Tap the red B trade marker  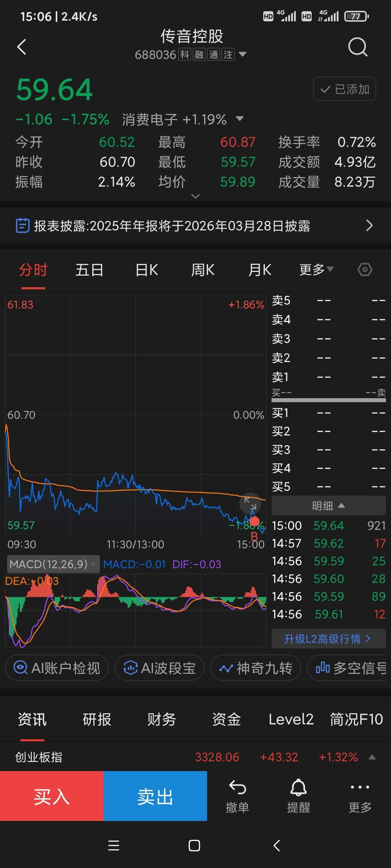[x=255, y=522]
